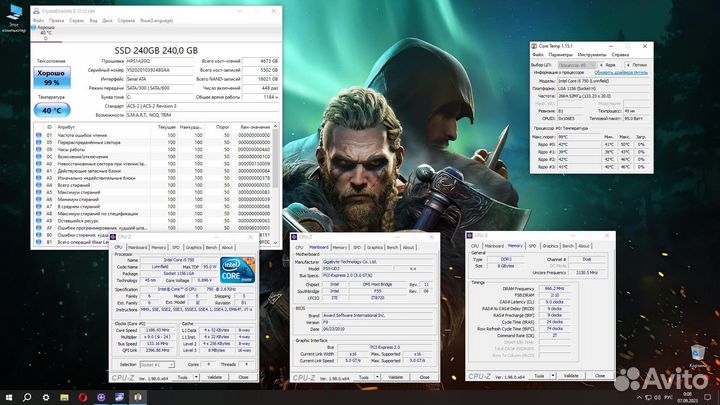Open Tools dropdown arrow in CPU-Z Mainboard window
This screenshot has height=405, width=720.
(x=377, y=377)
